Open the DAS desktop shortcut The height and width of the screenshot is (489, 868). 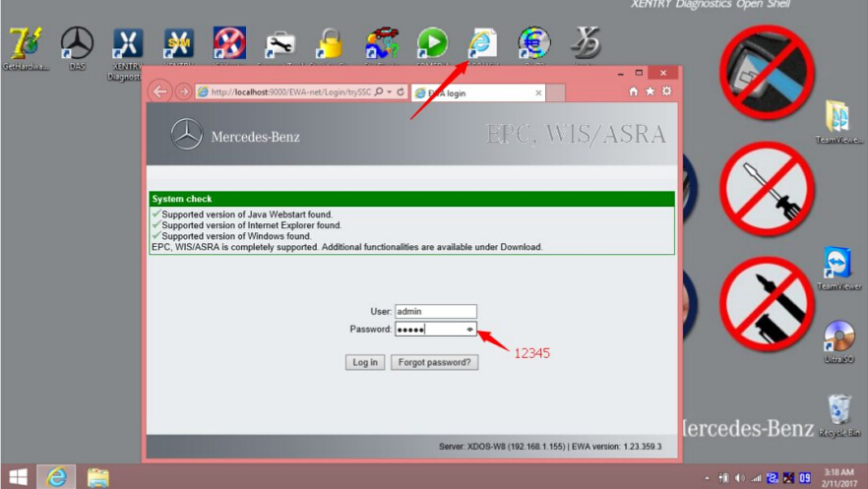click(77, 43)
